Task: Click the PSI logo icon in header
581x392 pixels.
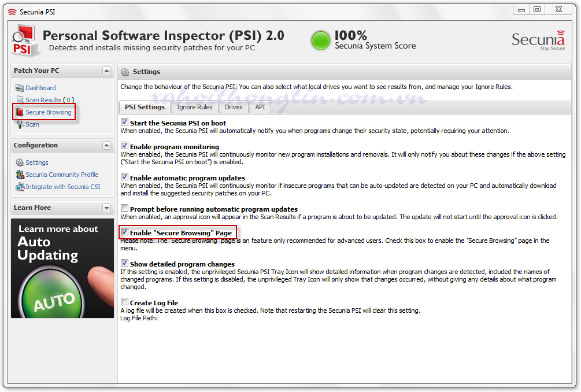Action: [24, 41]
